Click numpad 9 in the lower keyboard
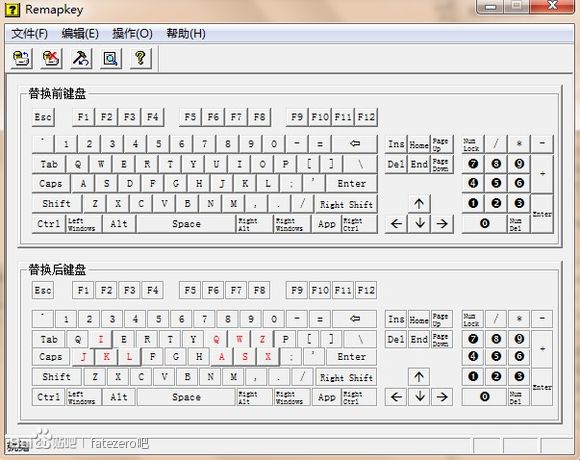The image size is (580, 460). [519, 339]
